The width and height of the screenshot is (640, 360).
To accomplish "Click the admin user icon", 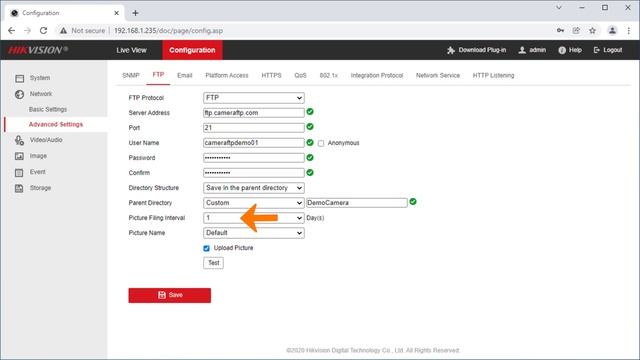I will 522,50.
